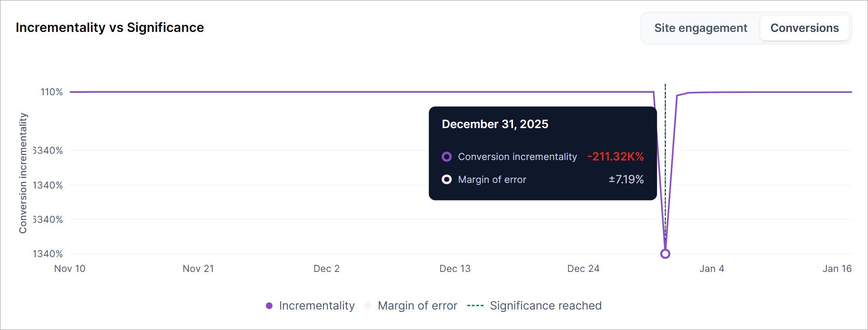The height and width of the screenshot is (330, 868).
Task: Click the purple ring icon in tooltip
Action: [446, 157]
